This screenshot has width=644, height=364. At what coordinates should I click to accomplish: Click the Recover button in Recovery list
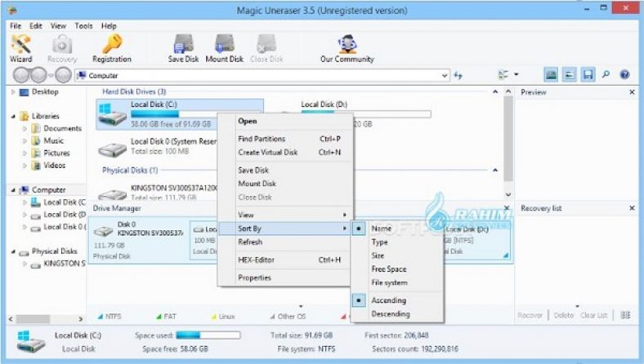tap(530, 315)
